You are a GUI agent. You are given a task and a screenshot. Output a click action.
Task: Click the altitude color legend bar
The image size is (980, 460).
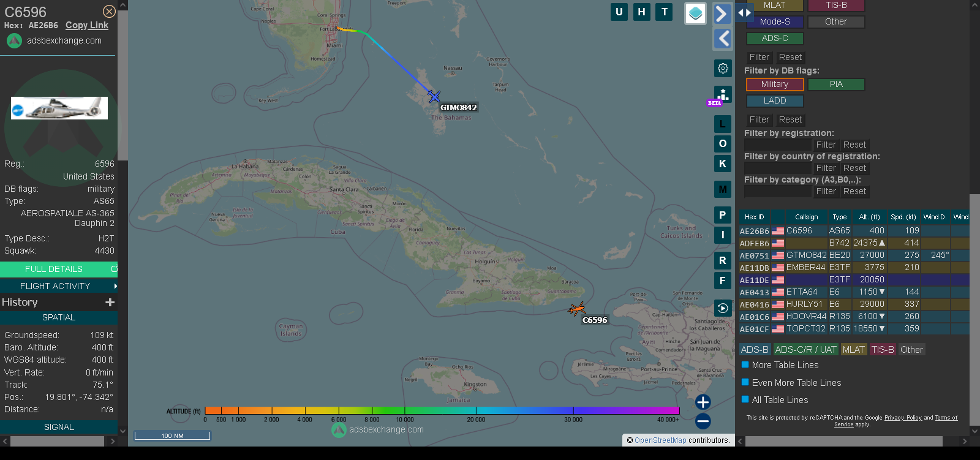pos(442,410)
